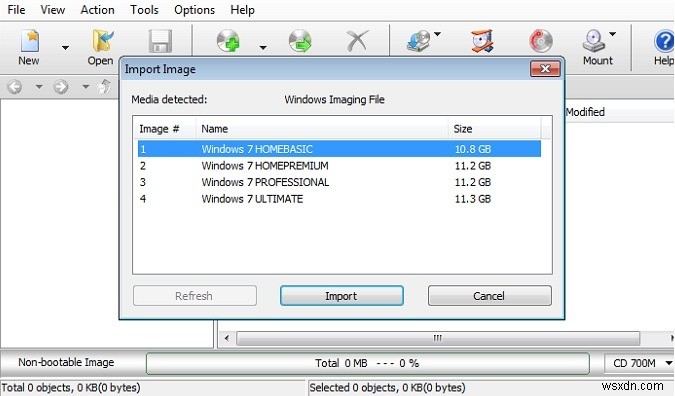Expand the Add files dropdown arrow
This screenshot has height=396, width=675.
pyautogui.click(x=263, y=47)
